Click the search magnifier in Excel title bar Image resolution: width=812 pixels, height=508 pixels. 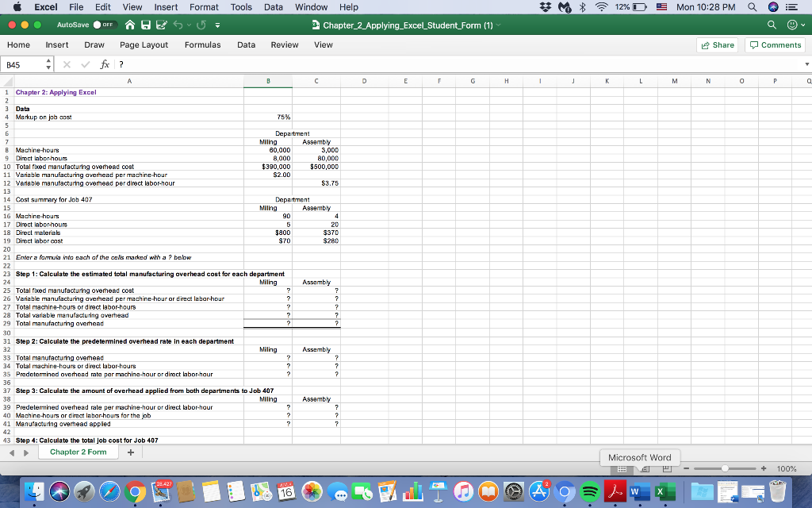click(x=772, y=25)
